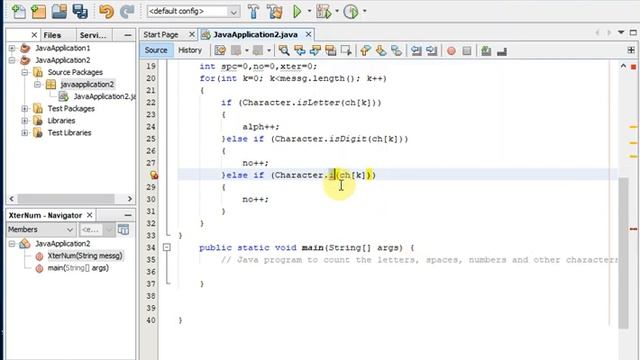Click the red error stripe marker

click(633, 229)
